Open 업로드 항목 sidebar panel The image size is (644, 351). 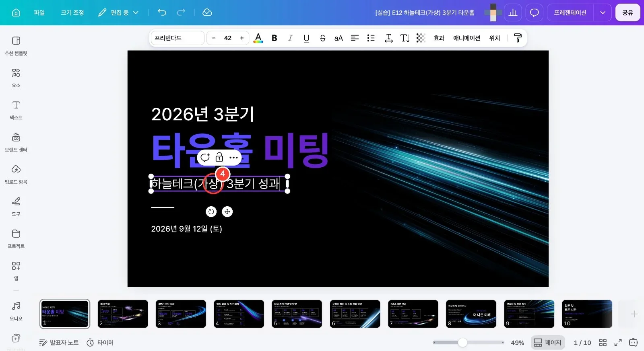coord(16,174)
